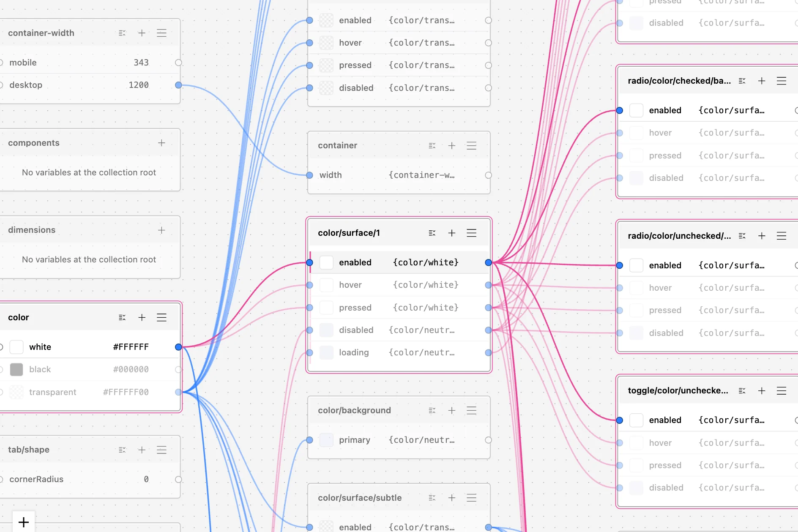Open container-width group menu
This screenshot has height=532, width=798.
[161, 33]
